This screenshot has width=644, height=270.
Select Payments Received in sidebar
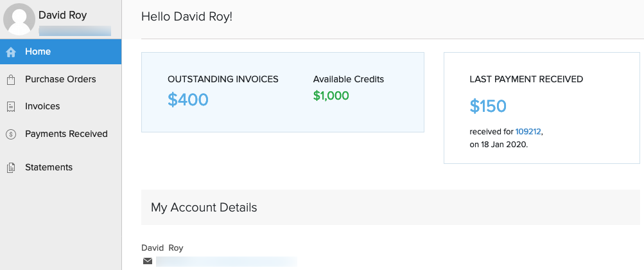pyautogui.click(x=66, y=134)
